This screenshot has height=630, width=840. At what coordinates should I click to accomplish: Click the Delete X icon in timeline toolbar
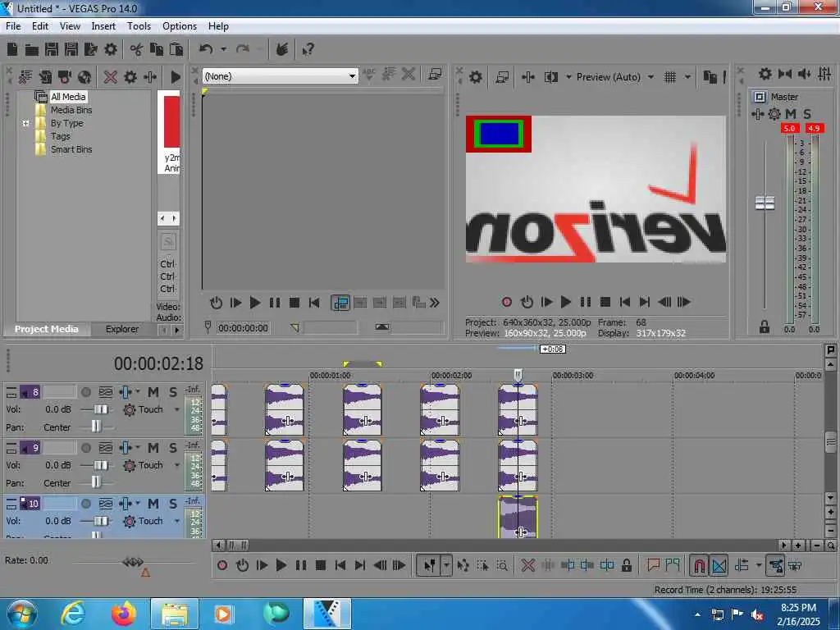[x=527, y=565]
